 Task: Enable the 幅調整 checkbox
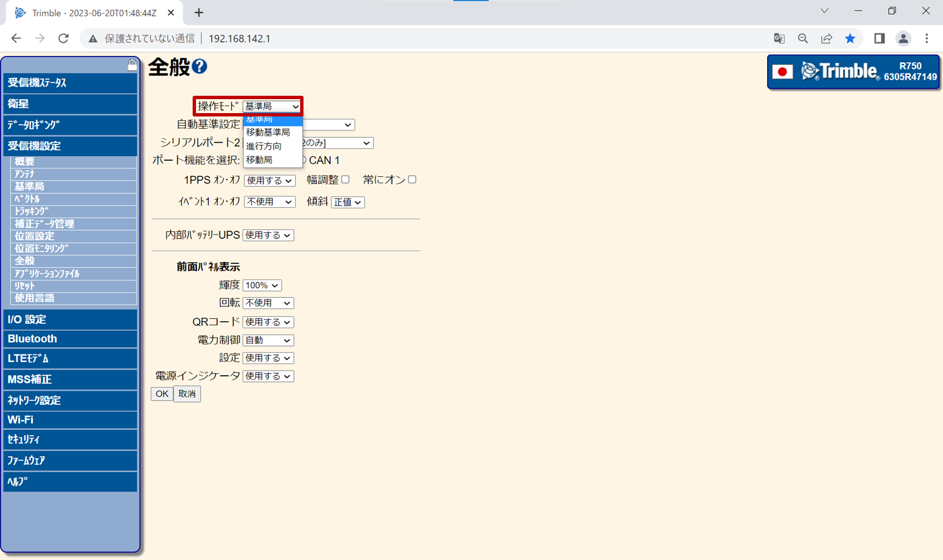346,180
